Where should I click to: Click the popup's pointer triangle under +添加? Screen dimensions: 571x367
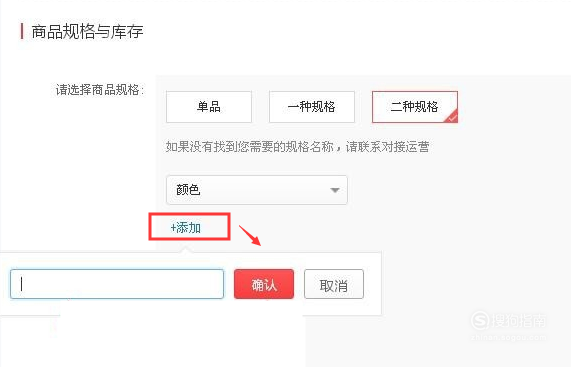(186, 249)
